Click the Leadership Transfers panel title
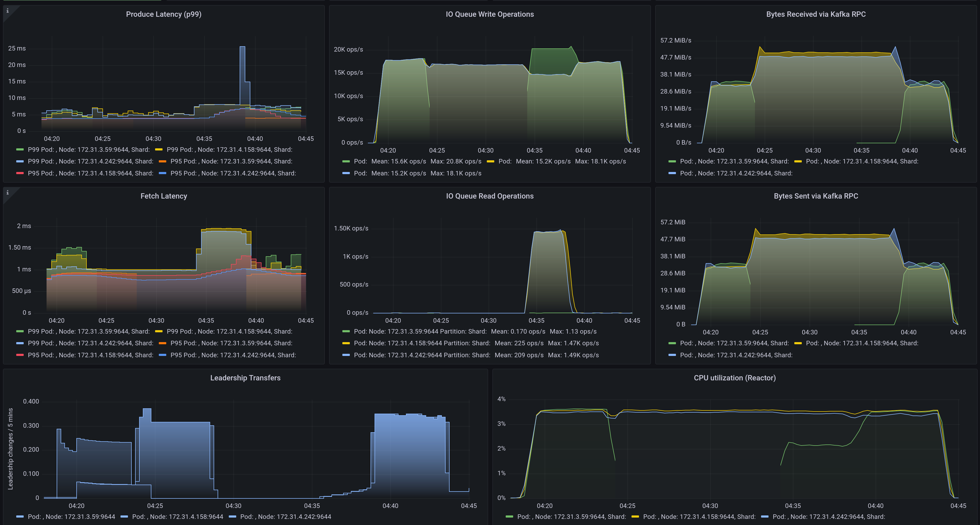This screenshot has width=980, height=525. click(x=245, y=378)
